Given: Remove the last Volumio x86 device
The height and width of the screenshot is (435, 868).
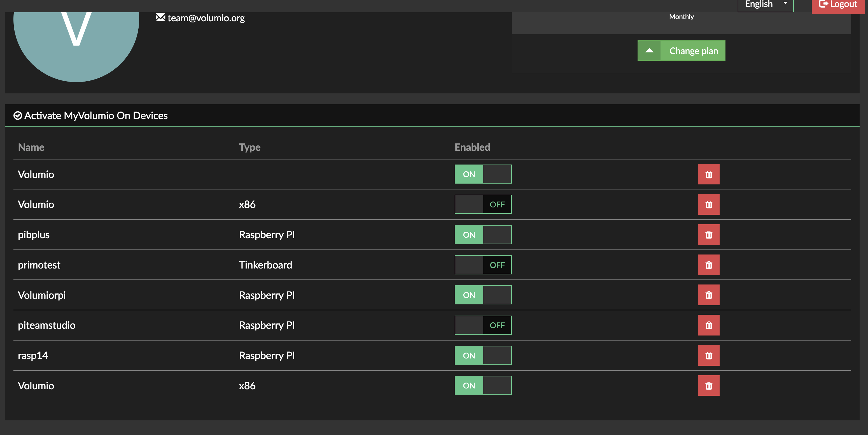Looking at the screenshot, I should click(708, 386).
